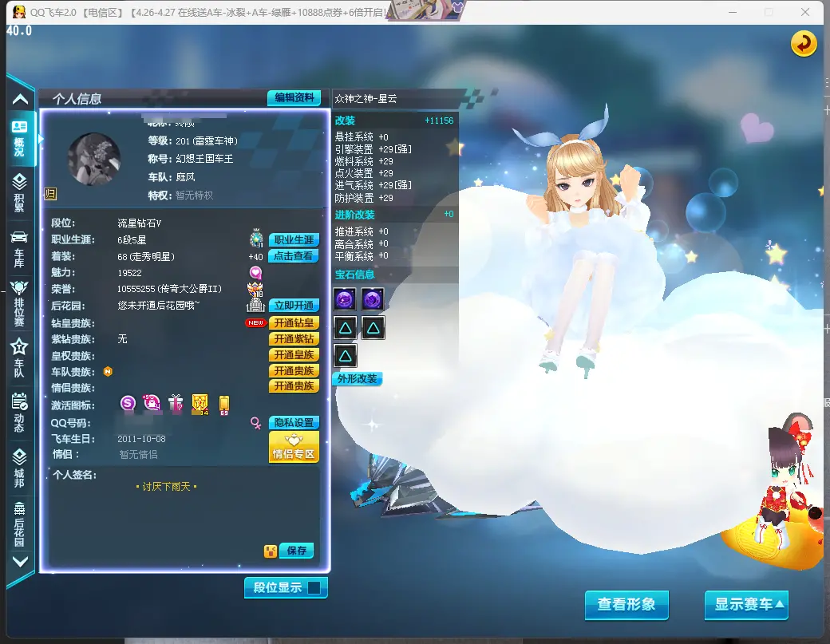Toggle the 段位显示 checkbox
Screen dimensions: 830x644
[x=314, y=588]
